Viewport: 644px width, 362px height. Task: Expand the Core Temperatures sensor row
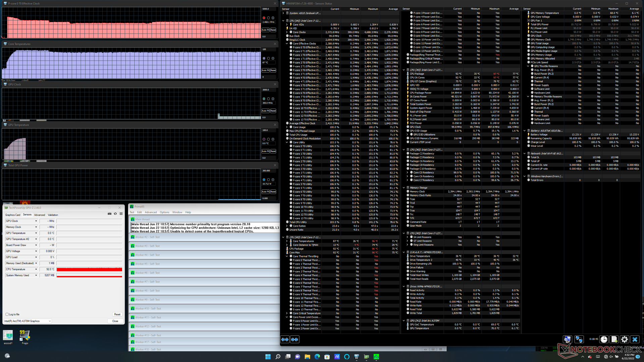coord(287,241)
